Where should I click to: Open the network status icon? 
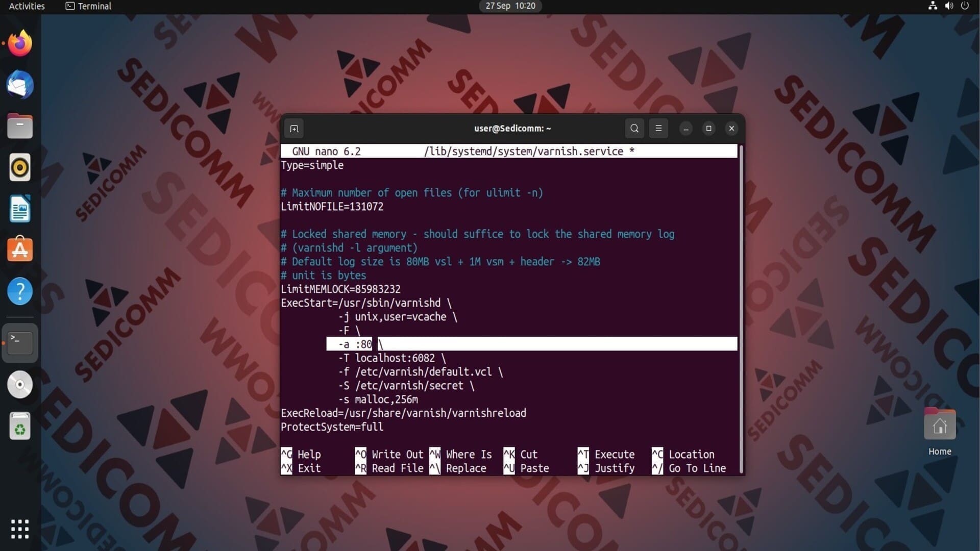[x=933, y=6]
